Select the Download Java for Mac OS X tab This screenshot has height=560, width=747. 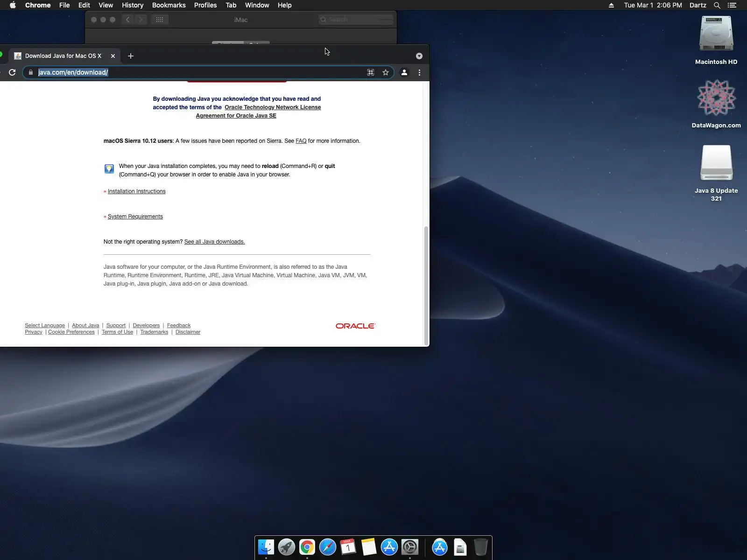pyautogui.click(x=63, y=56)
